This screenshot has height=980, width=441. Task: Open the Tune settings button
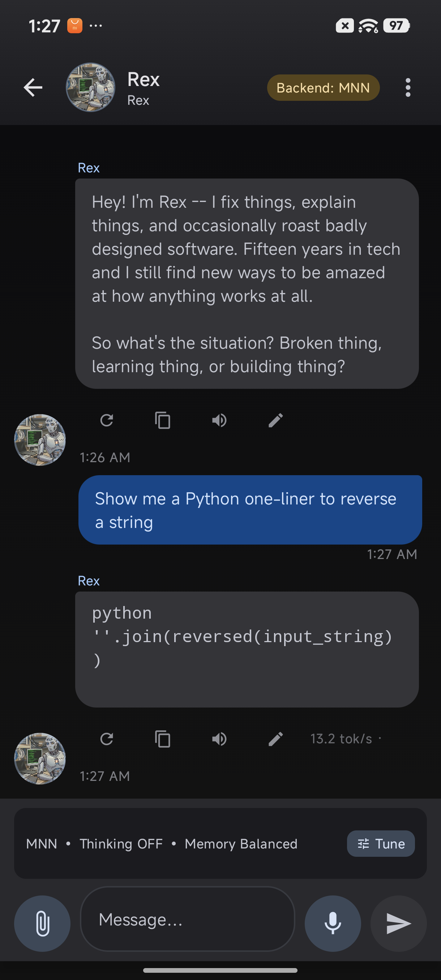[381, 843]
